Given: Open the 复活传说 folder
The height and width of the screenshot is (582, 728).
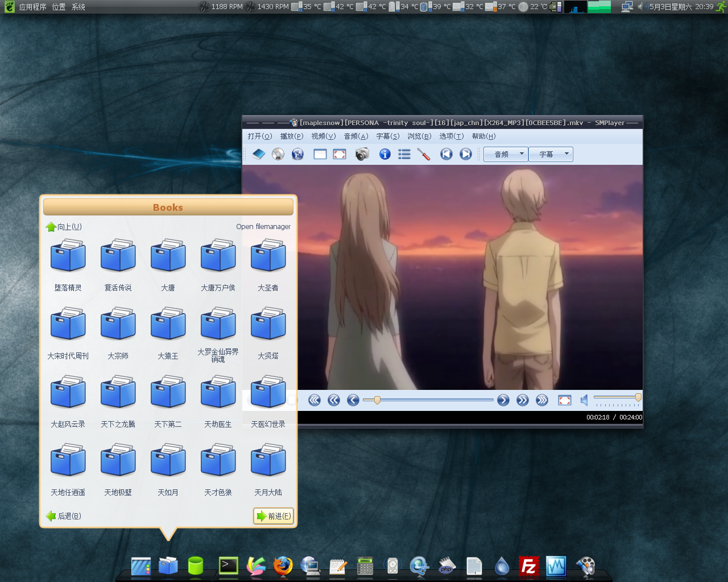Looking at the screenshot, I should coord(118,265).
